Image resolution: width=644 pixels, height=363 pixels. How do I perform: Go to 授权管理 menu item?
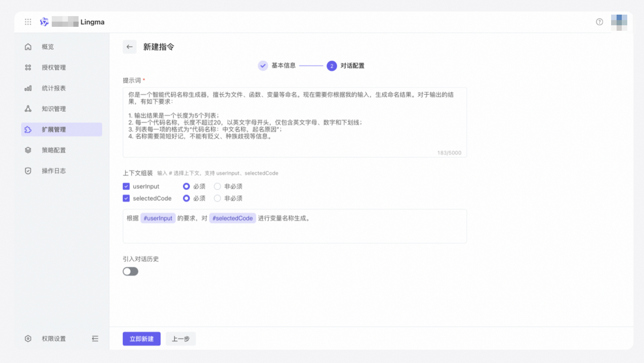54,68
